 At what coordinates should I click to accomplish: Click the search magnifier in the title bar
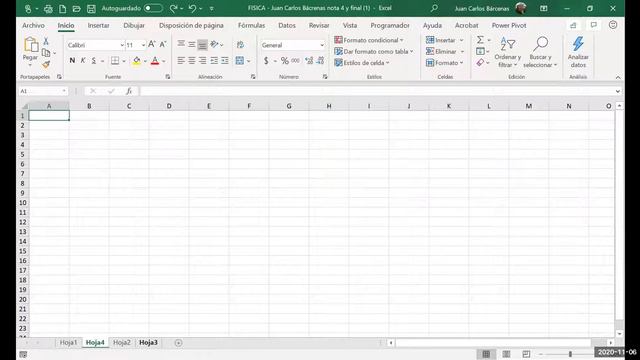[434, 8]
